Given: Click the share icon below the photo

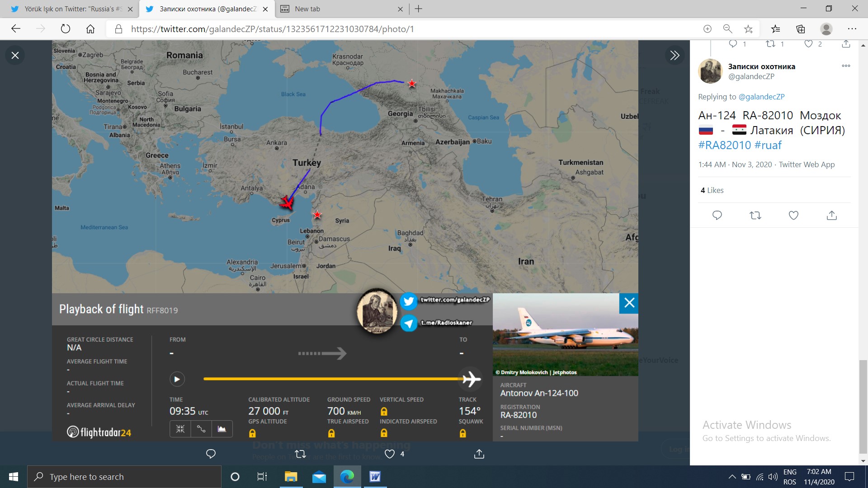Looking at the screenshot, I should (x=479, y=454).
